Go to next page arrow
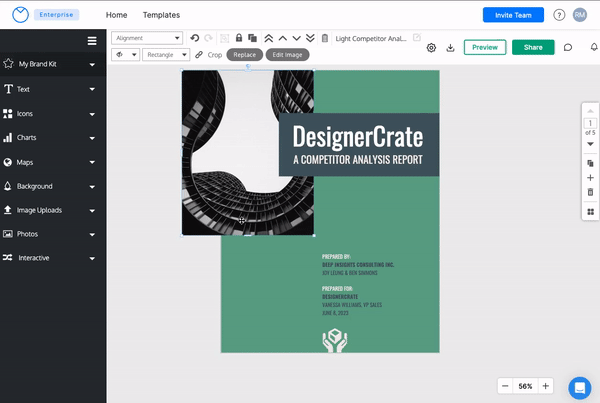 [x=590, y=144]
